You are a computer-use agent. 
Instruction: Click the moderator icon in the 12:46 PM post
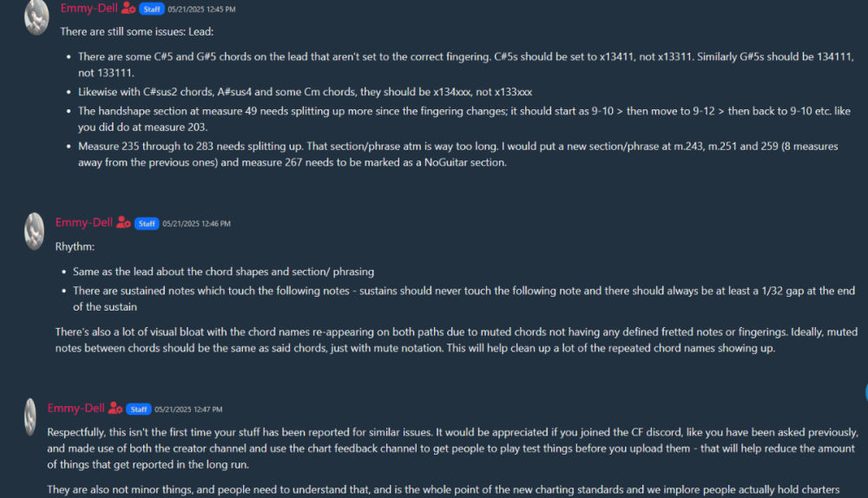123,223
